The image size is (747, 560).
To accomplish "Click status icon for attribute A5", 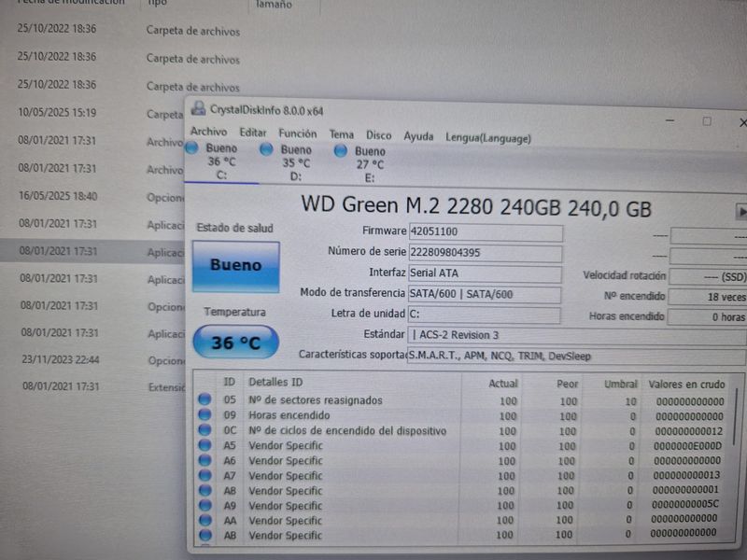I will [x=204, y=445].
